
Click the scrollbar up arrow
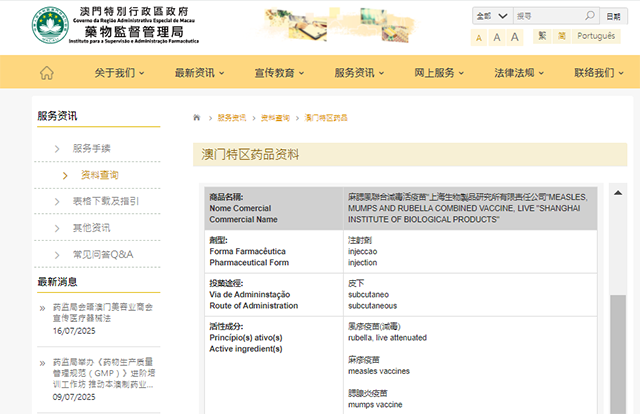[x=618, y=193]
